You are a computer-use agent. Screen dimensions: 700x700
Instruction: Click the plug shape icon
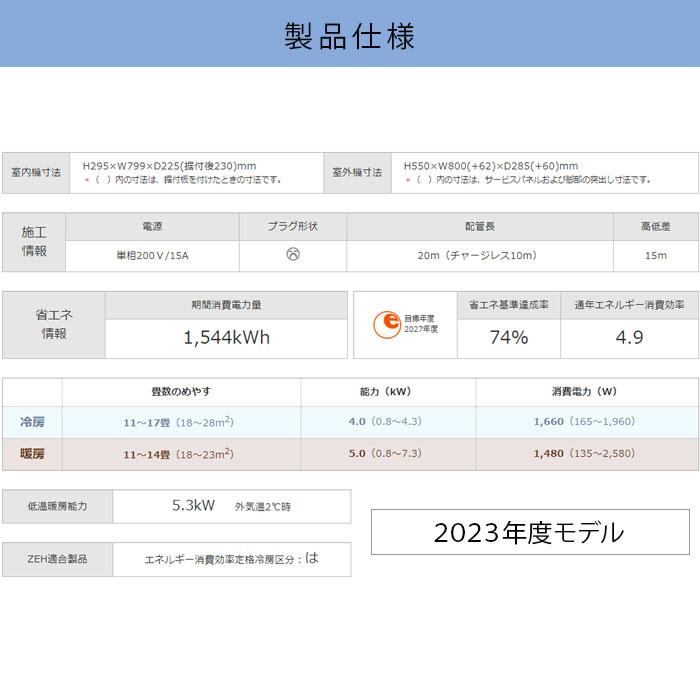pyautogui.click(x=293, y=254)
